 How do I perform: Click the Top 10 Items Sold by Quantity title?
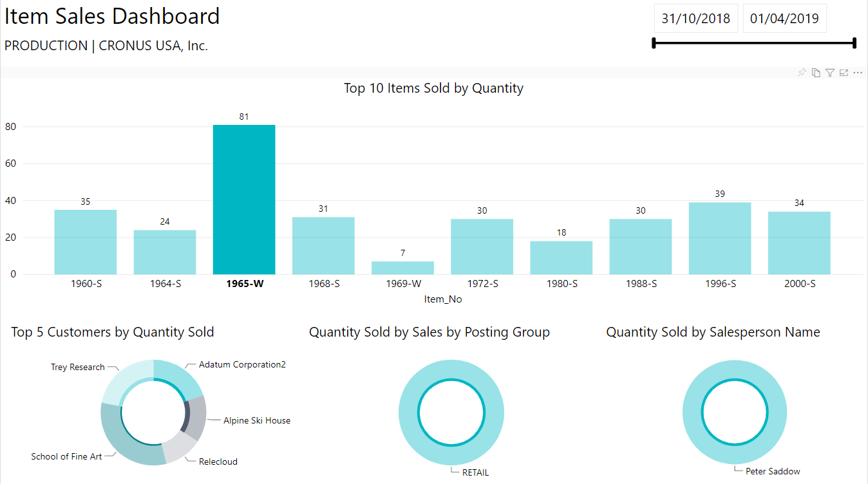433,88
